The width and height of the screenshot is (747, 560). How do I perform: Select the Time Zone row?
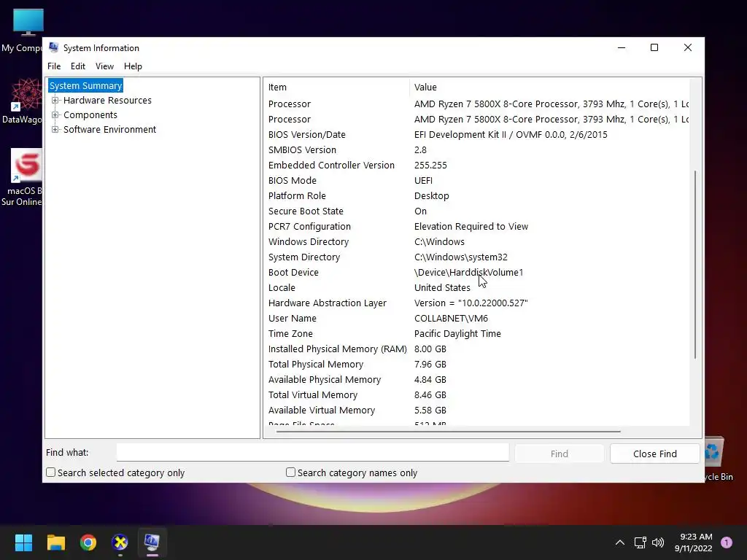476,333
